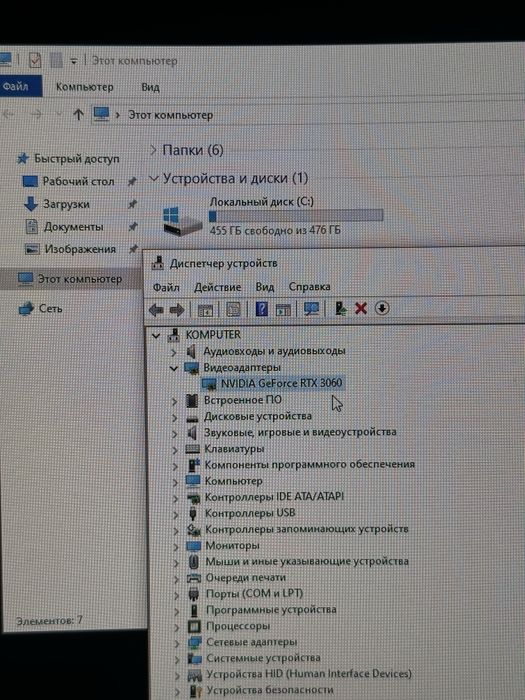The image size is (525, 700).
Task: Open the Справка menu in Device Manager
Action: tap(309, 287)
